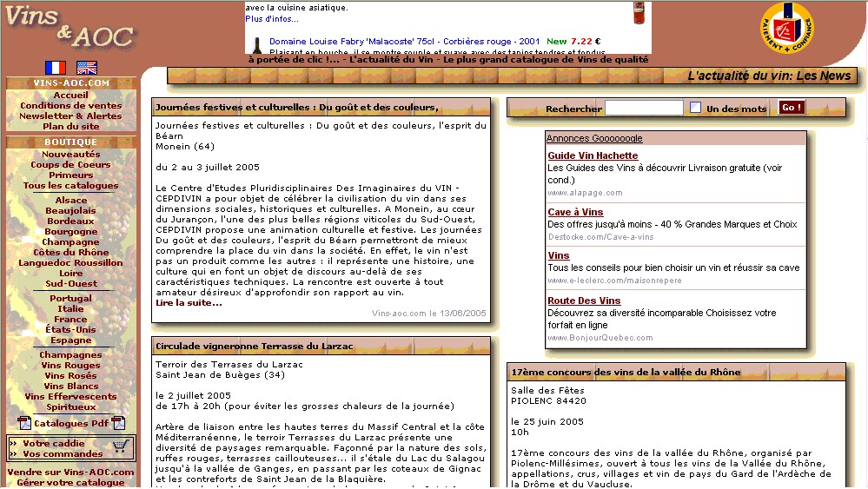Screen dimensions: 868x489
Task: Click PDF icon left of Catalogues Pdf
Action: pyautogui.click(x=23, y=423)
